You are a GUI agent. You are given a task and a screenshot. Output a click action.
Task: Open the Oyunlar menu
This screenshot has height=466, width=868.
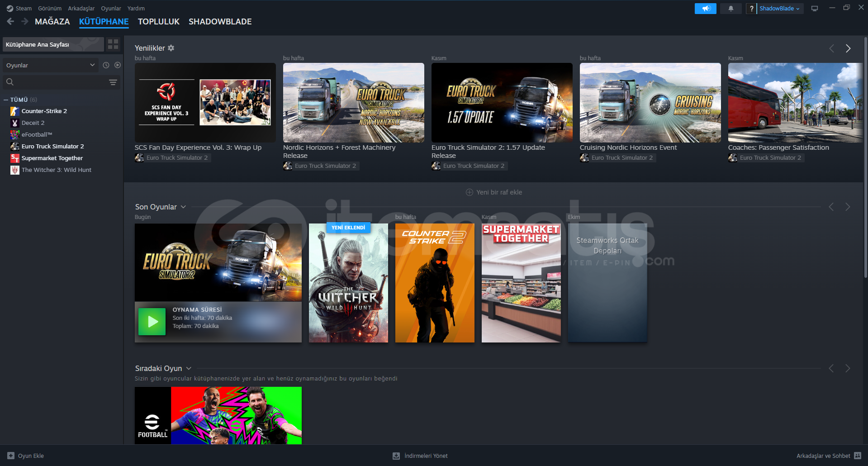tap(111, 9)
